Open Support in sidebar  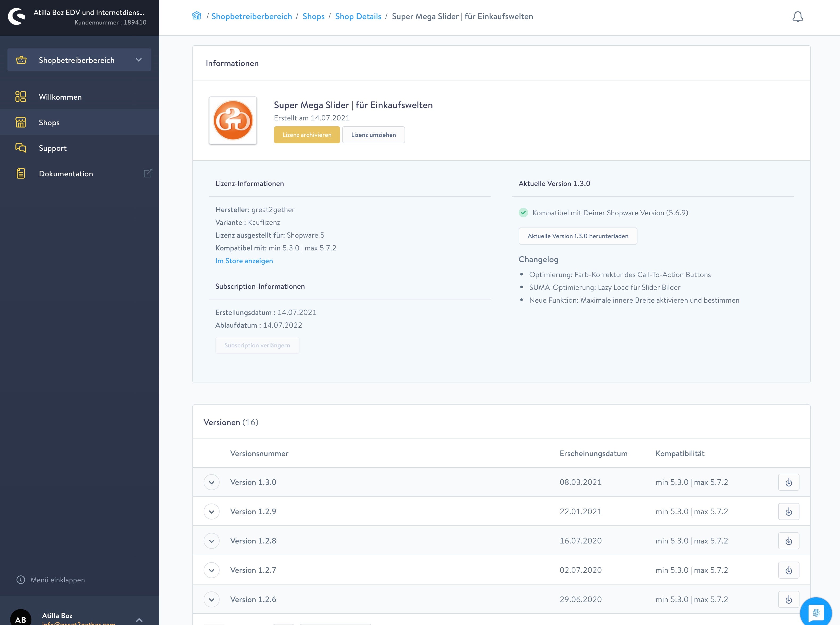tap(53, 148)
